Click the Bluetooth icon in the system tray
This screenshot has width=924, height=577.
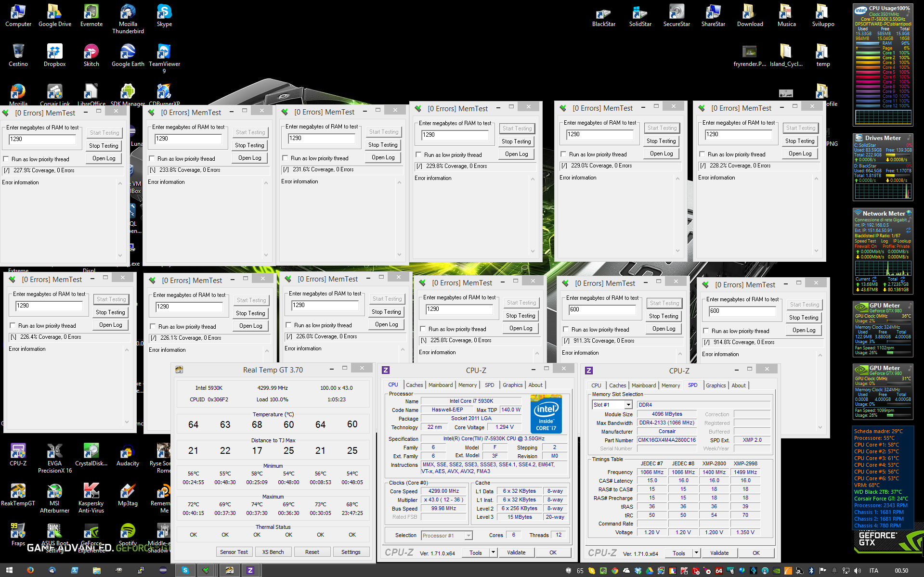tap(811, 571)
